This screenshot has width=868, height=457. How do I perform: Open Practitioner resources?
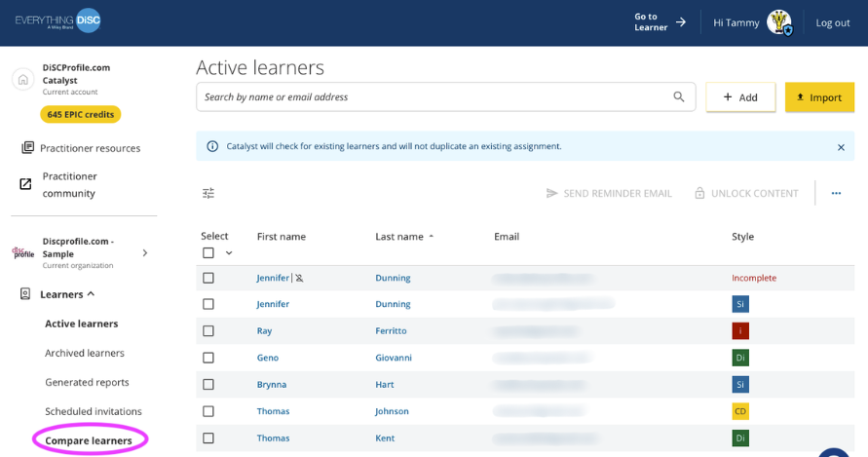click(x=91, y=148)
